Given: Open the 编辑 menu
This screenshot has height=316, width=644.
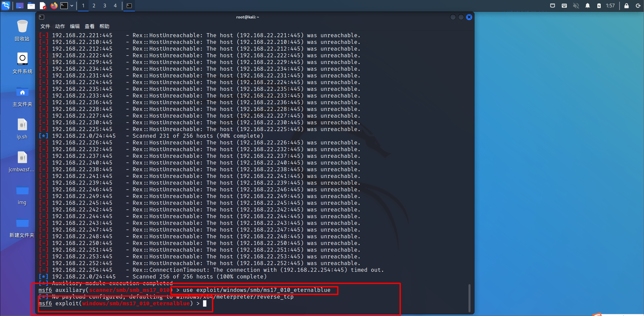Looking at the screenshot, I should [75, 26].
